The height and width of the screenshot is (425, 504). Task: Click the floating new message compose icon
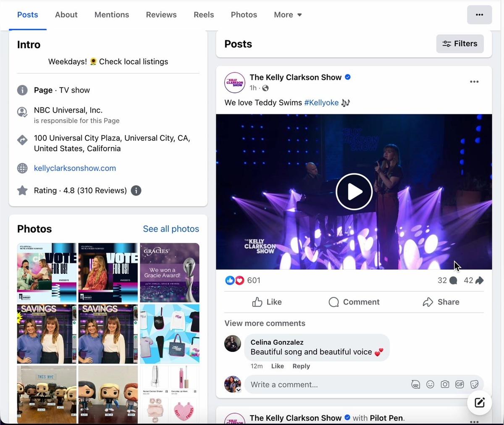(x=480, y=403)
